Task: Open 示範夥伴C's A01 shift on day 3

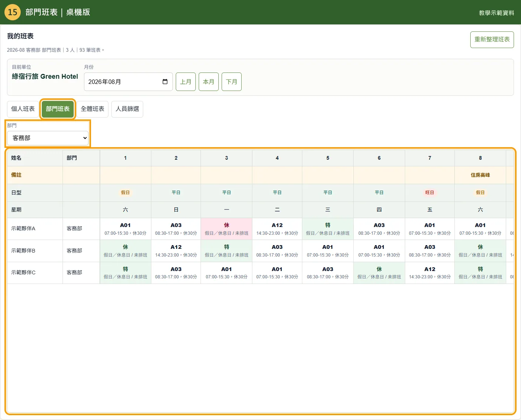Action: pos(226,273)
